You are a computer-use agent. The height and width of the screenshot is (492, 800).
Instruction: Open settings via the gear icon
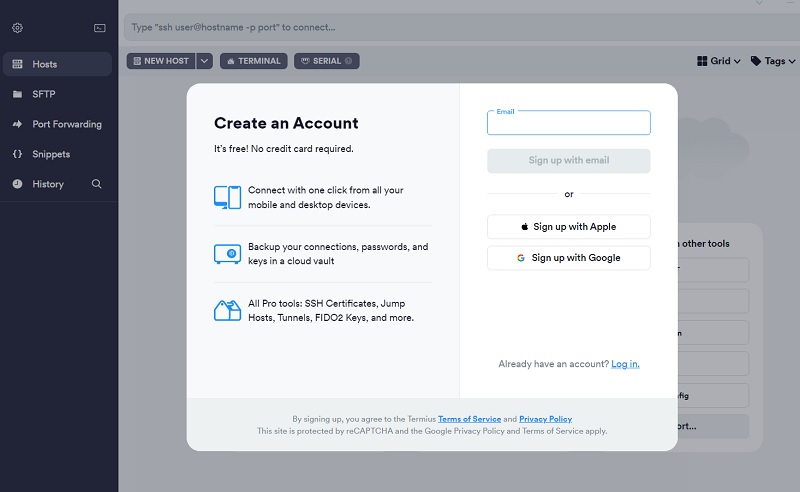(x=17, y=28)
